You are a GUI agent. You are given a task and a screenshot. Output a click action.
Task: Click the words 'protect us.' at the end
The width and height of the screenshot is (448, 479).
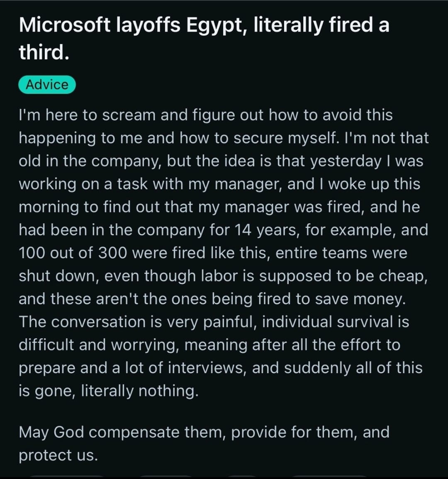(x=58, y=455)
